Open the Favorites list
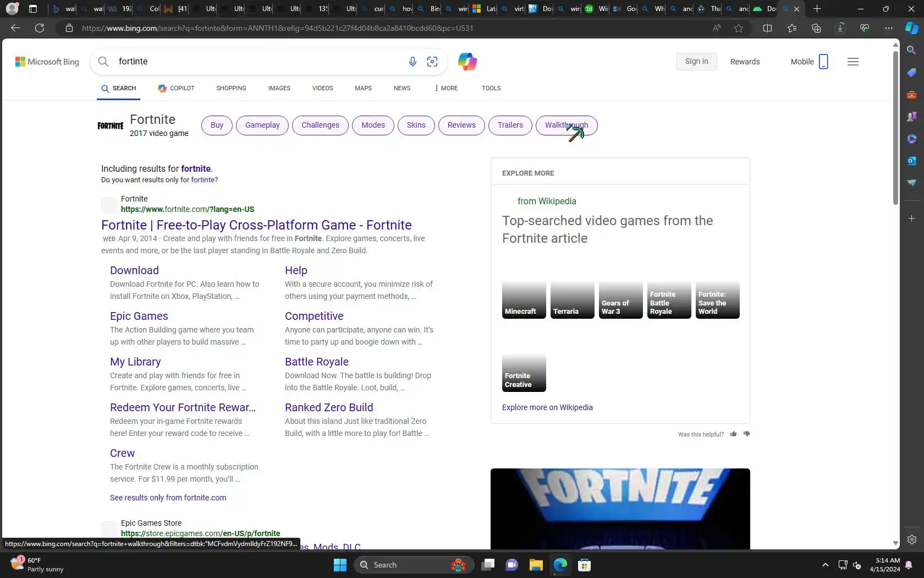Image resolution: width=924 pixels, height=578 pixels. coord(792,28)
